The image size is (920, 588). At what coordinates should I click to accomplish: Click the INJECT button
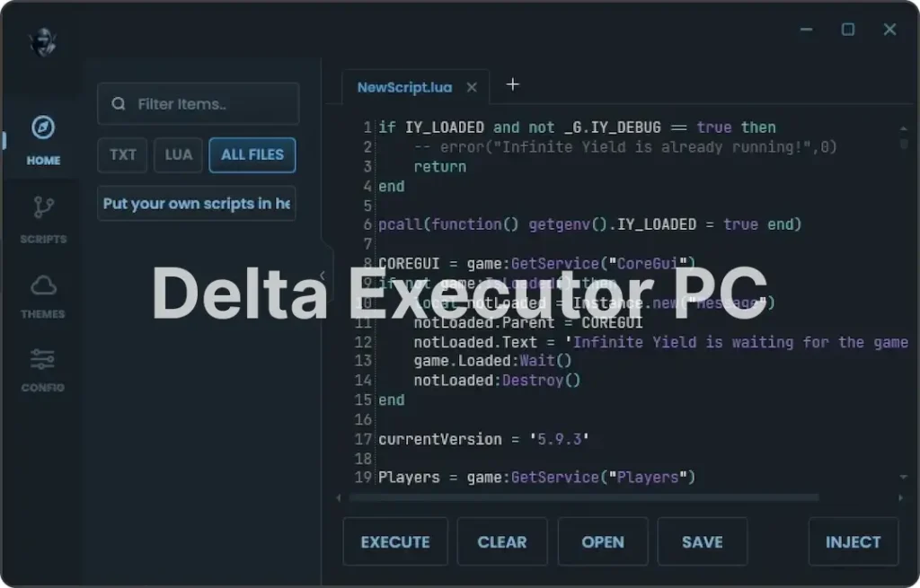point(853,541)
